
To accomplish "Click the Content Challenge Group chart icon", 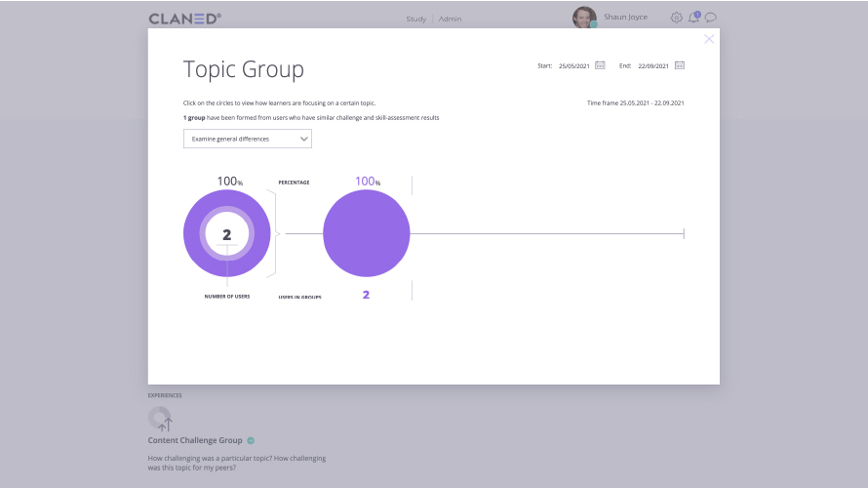I will [160, 419].
